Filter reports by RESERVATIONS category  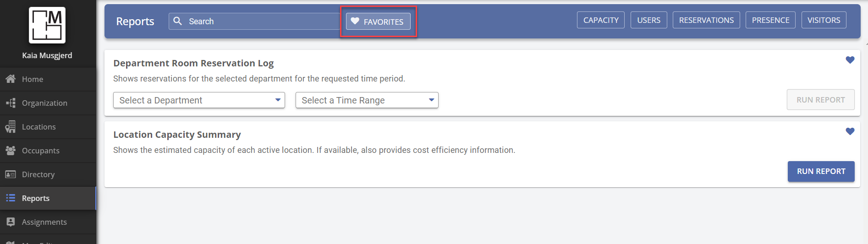(x=706, y=20)
